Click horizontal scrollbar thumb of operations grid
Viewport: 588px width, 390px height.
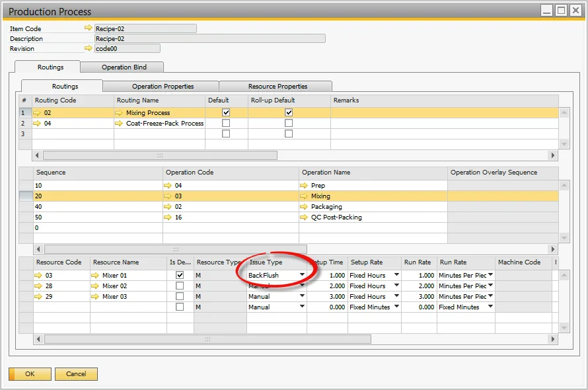point(176,249)
